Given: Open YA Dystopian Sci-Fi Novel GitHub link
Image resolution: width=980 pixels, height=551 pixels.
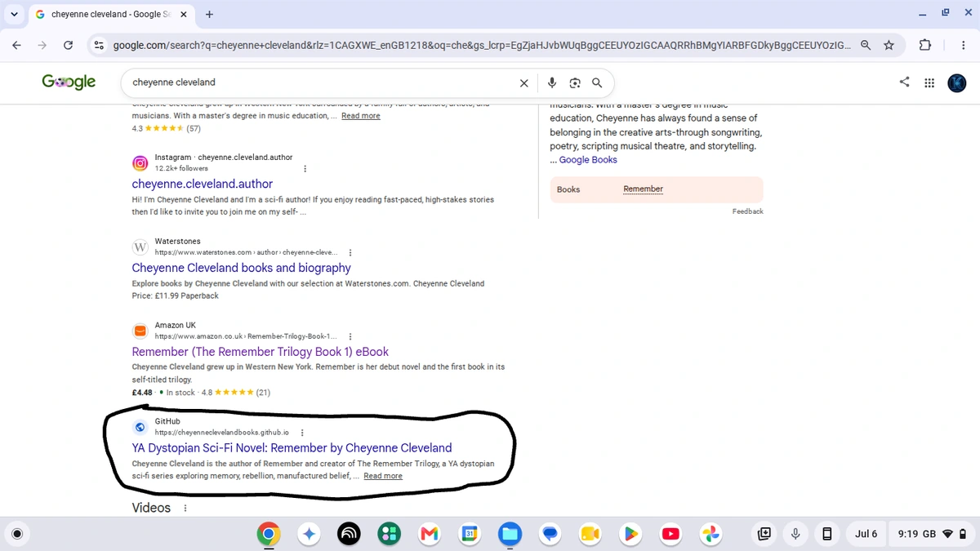Looking at the screenshot, I should pos(292,447).
